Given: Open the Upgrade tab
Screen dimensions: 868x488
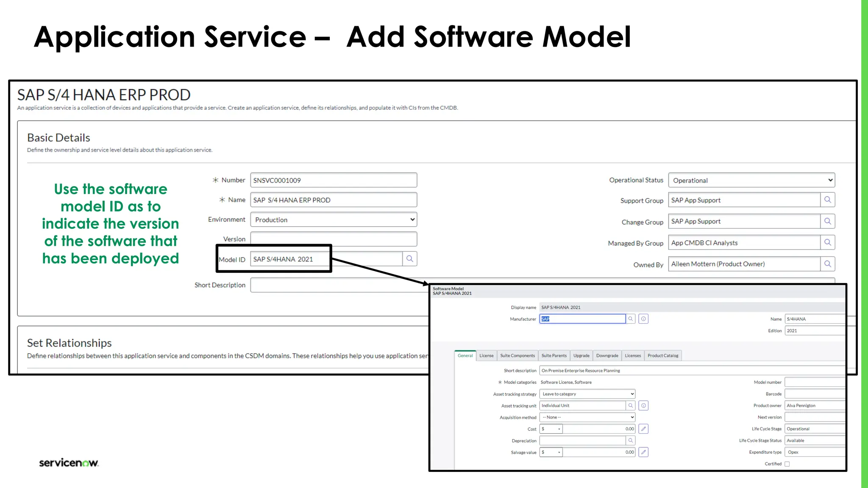Looking at the screenshot, I should point(581,356).
